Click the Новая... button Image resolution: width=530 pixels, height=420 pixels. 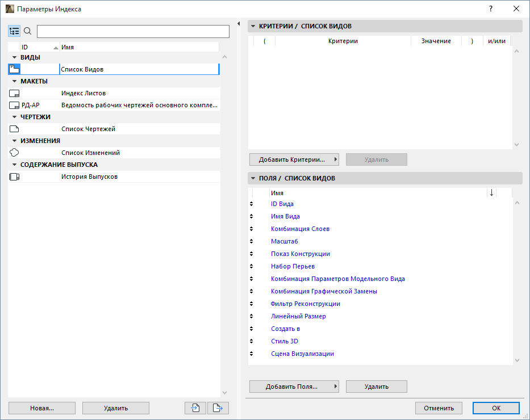[x=42, y=408]
